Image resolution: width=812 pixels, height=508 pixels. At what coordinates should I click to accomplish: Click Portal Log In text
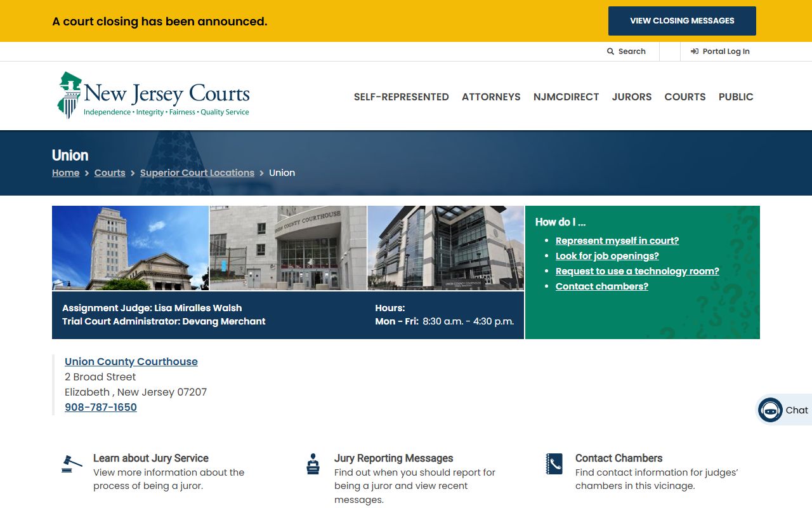click(x=726, y=51)
